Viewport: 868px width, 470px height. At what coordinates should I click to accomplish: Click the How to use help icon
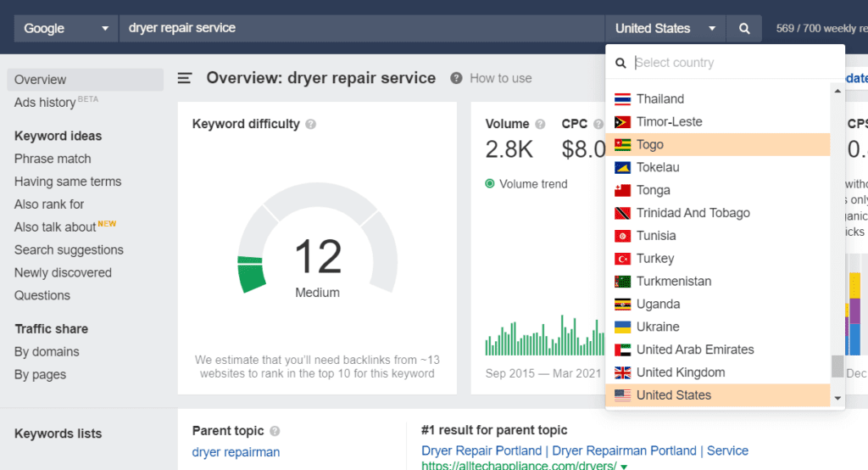pyautogui.click(x=456, y=78)
